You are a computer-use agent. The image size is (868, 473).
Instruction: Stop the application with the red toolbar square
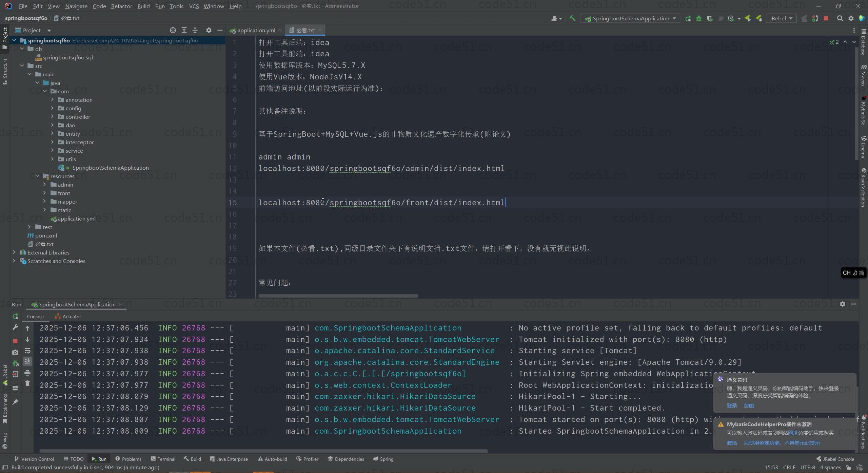(x=826, y=18)
